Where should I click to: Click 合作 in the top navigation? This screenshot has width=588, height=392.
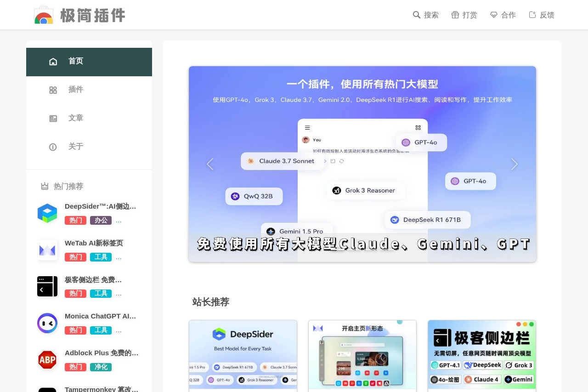pos(508,15)
